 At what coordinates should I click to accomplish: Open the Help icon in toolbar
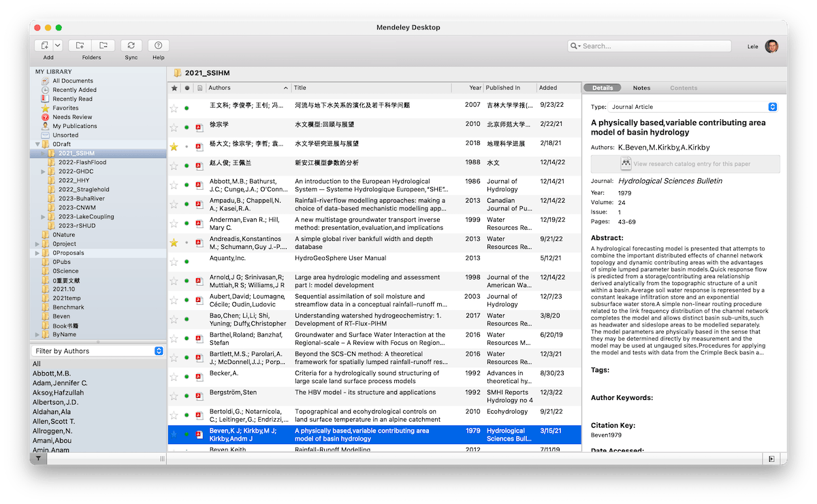[x=159, y=46]
